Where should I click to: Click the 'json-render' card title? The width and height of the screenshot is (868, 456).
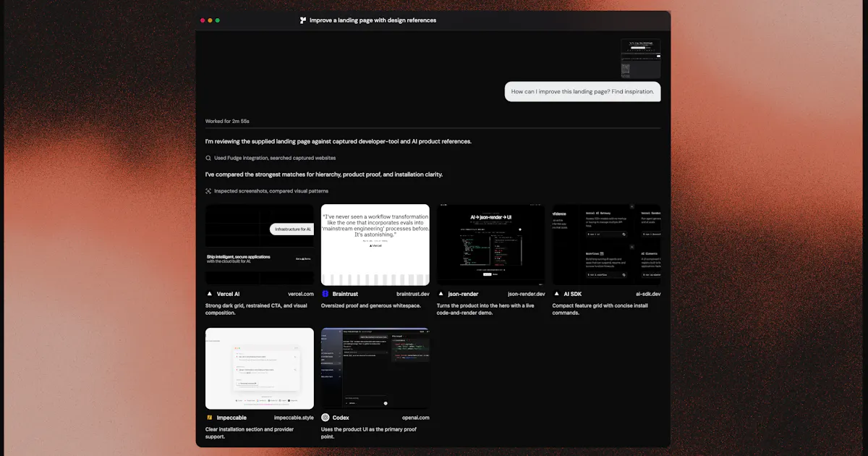click(464, 294)
